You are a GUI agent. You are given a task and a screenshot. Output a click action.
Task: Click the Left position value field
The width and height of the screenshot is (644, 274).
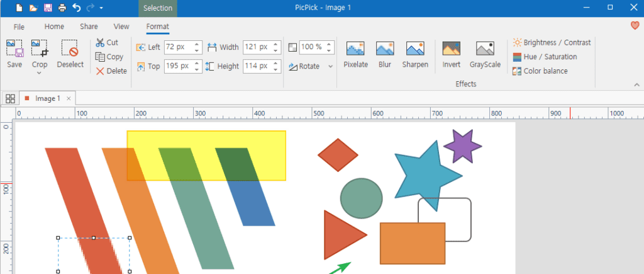(x=178, y=47)
